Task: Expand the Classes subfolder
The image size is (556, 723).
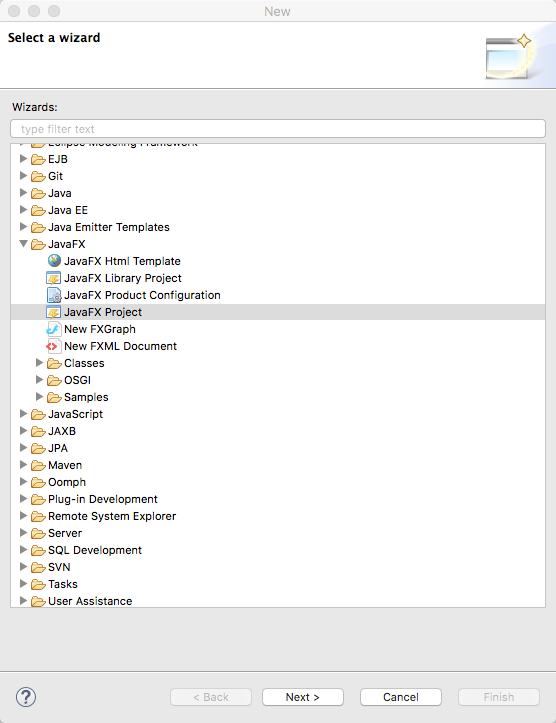Action: coord(39,363)
